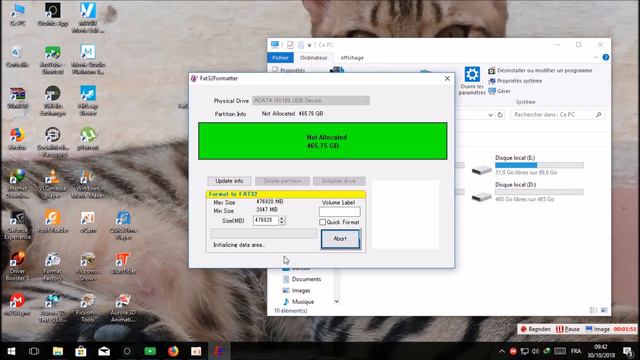Click the properties icon in Explorer title bar
The width and height of the screenshot is (640, 360).
pos(290,45)
